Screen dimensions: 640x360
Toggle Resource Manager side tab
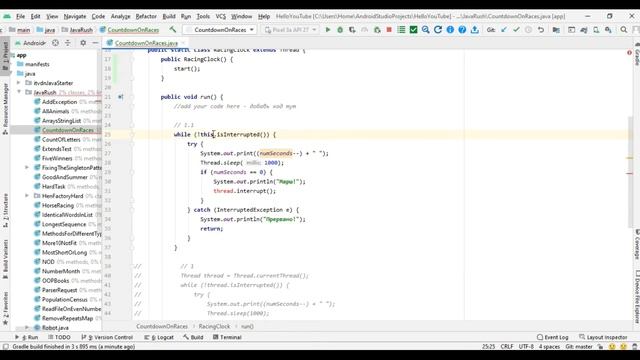(x=5, y=109)
